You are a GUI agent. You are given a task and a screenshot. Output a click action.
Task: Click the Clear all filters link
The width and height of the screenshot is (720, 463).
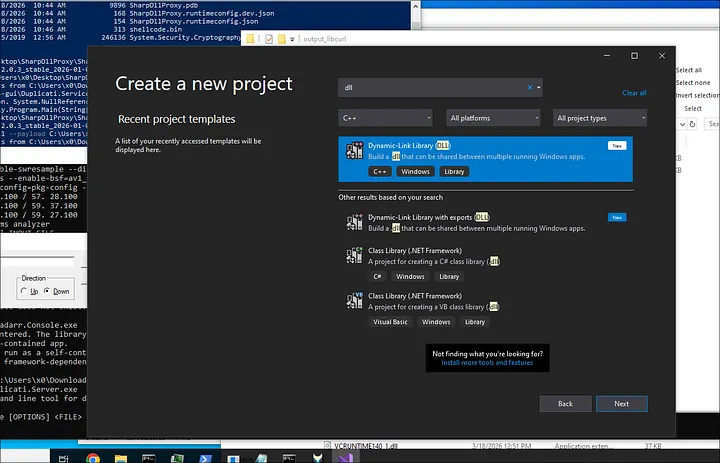click(x=634, y=93)
